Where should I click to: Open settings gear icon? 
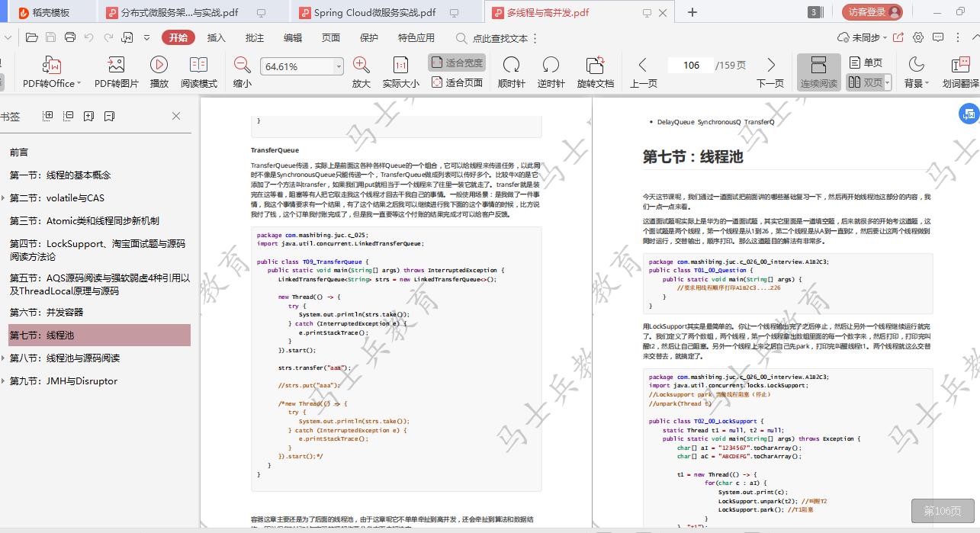[918, 37]
